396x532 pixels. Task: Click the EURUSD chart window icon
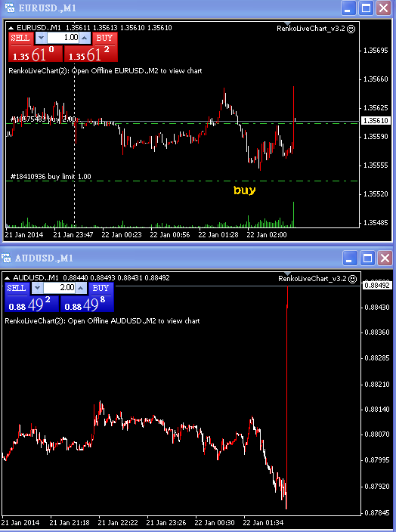9,8
